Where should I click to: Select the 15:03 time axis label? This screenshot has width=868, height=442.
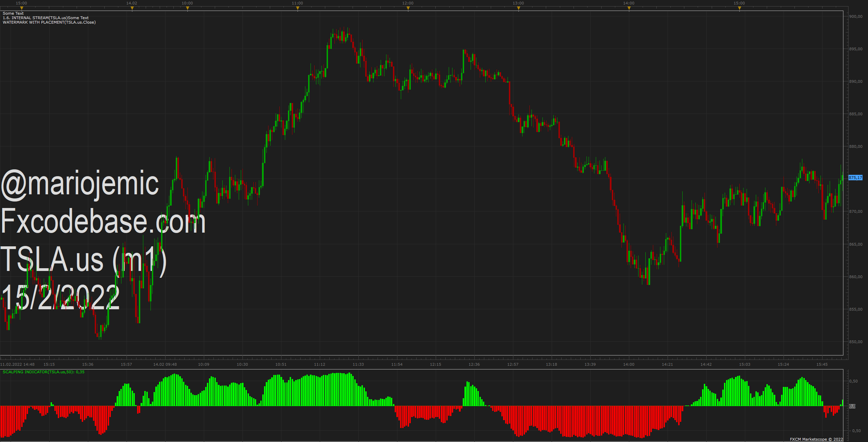tap(745, 364)
